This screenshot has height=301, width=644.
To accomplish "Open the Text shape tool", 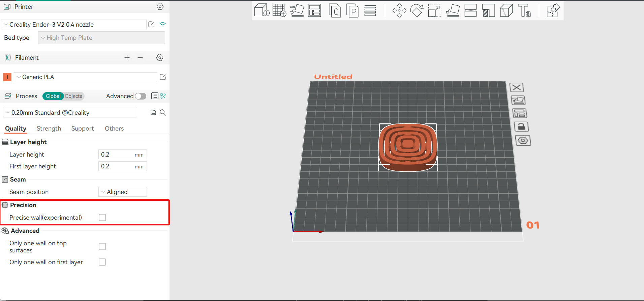I will (x=524, y=10).
